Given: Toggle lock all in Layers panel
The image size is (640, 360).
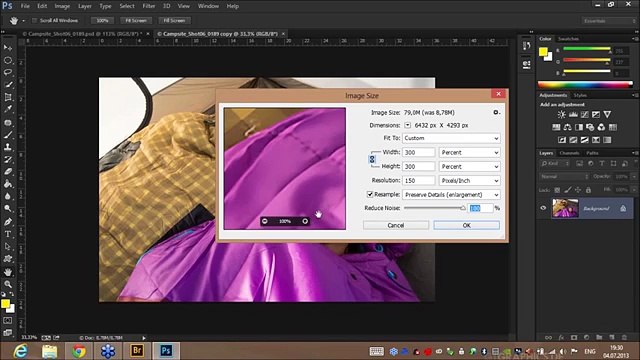Looking at the screenshot, I should [588, 190].
